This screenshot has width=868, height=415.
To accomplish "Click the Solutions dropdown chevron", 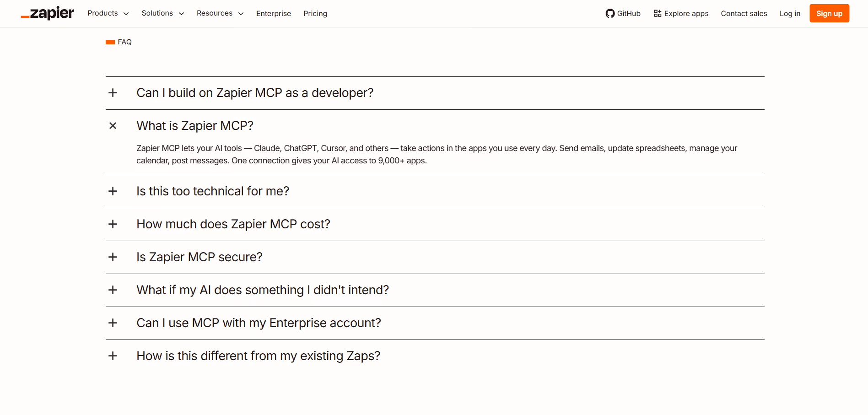I will [181, 14].
